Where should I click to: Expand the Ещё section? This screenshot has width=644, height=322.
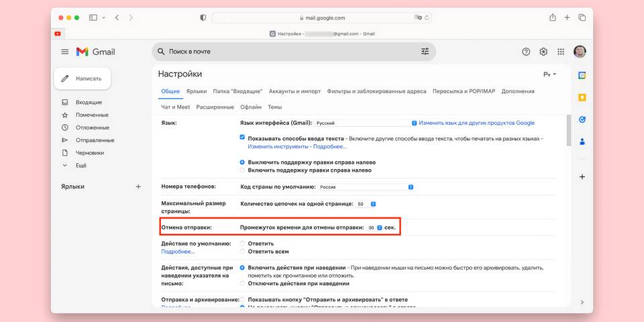click(81, 166)
